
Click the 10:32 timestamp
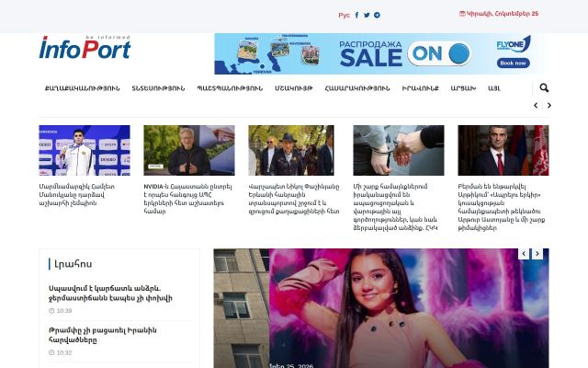click(x=64, y=352)
